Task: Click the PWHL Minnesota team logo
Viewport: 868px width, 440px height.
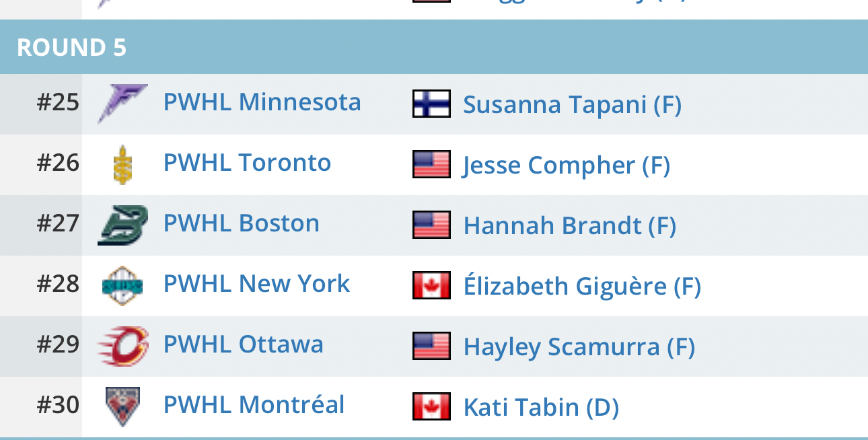Action: 122,104
